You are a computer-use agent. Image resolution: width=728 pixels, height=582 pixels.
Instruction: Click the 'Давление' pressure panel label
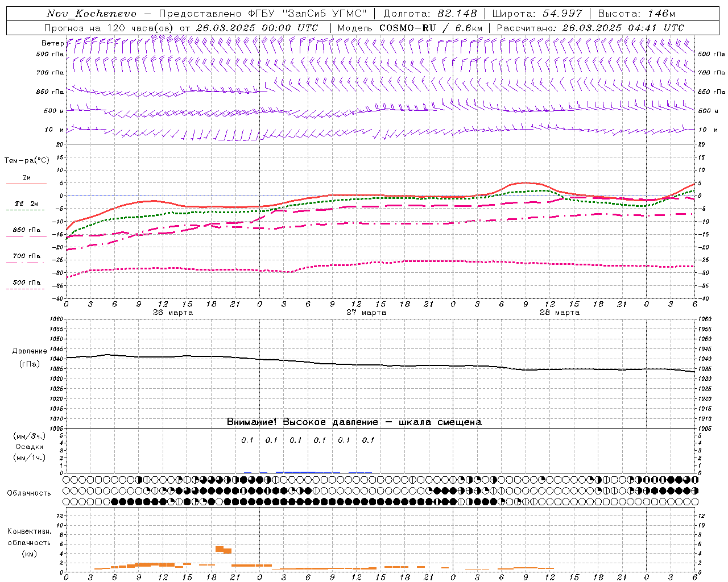[x=30, y=351]
